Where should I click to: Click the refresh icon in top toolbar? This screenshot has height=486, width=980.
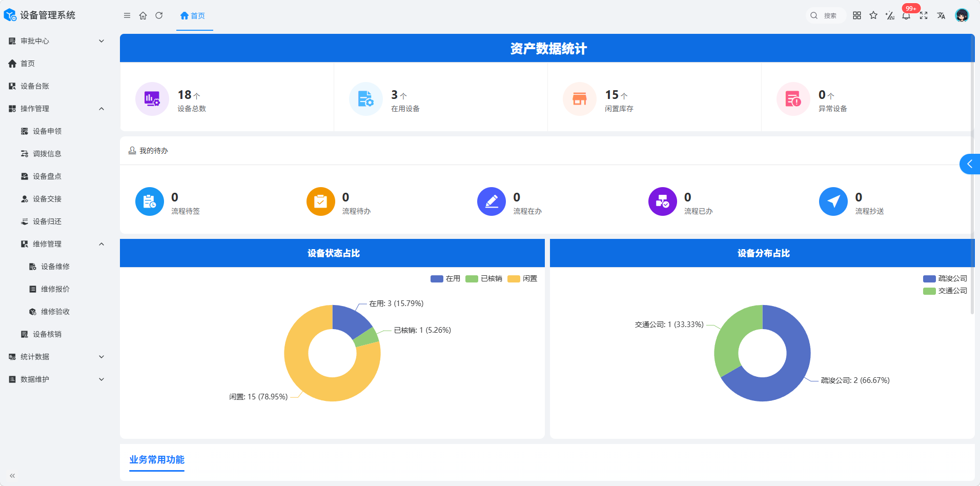click(x=159, y=15)
